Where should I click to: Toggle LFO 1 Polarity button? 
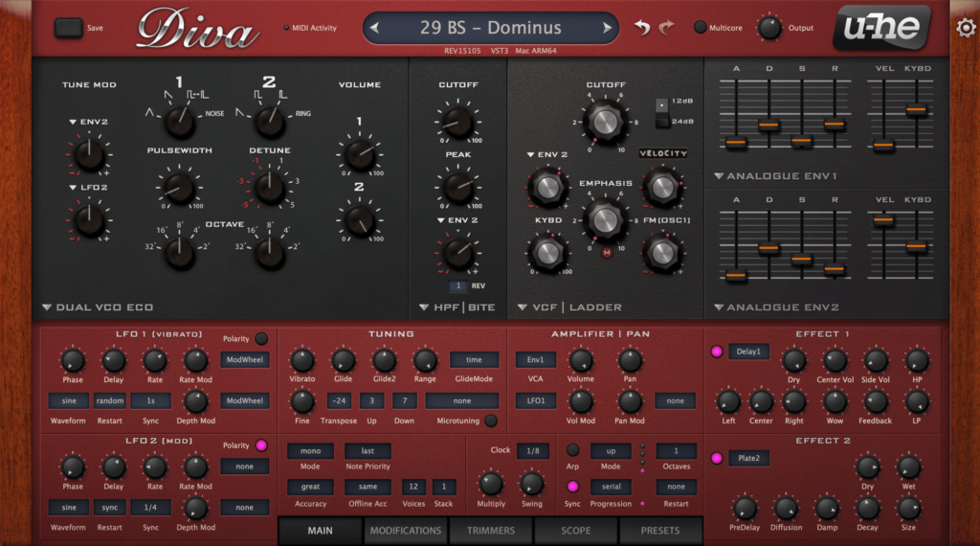[261, 338]
